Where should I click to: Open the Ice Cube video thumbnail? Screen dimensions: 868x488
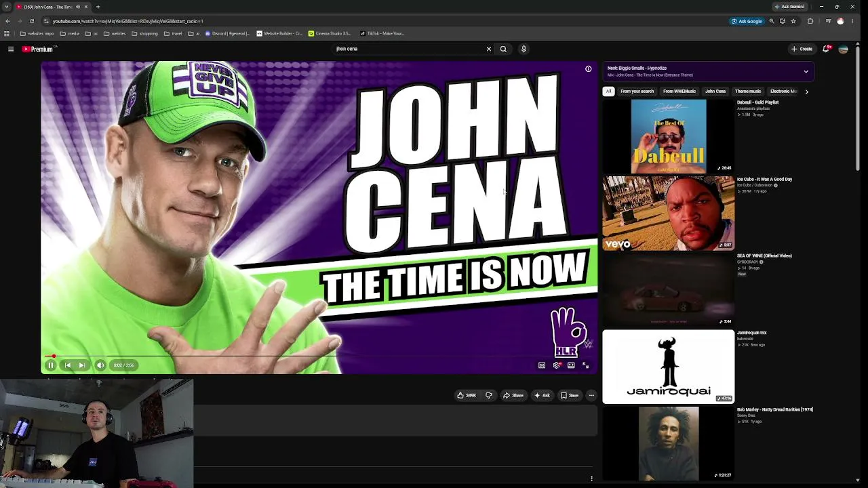point(669,213)
